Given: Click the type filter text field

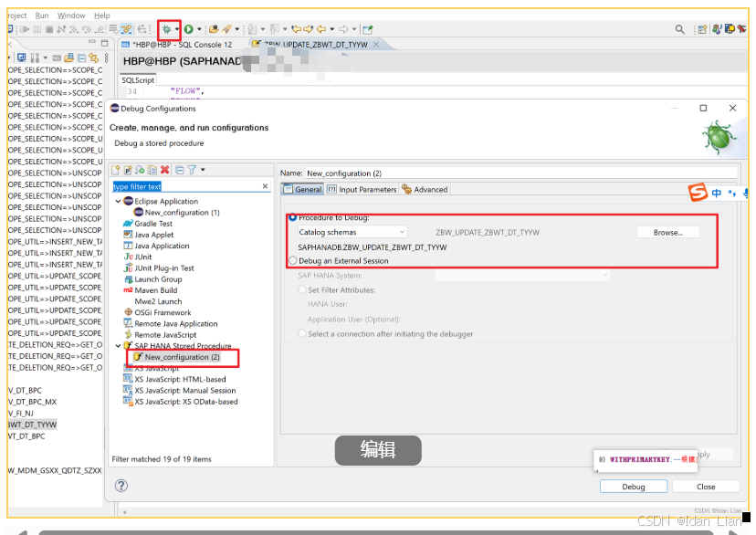Looking at the screenshot, I should tap(186, 186).
